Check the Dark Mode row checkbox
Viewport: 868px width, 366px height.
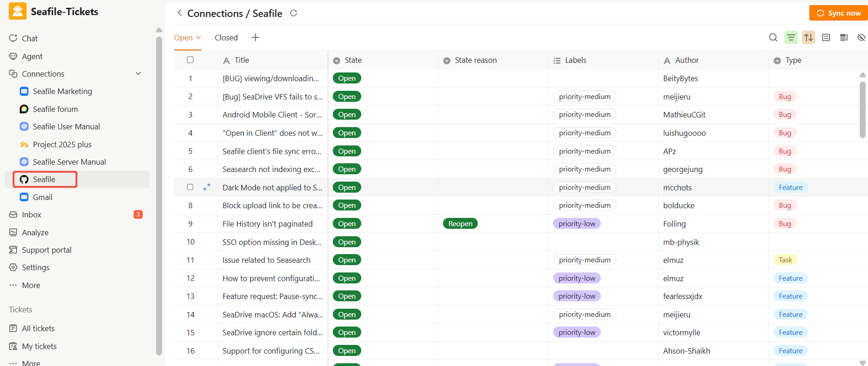point(190,187)
